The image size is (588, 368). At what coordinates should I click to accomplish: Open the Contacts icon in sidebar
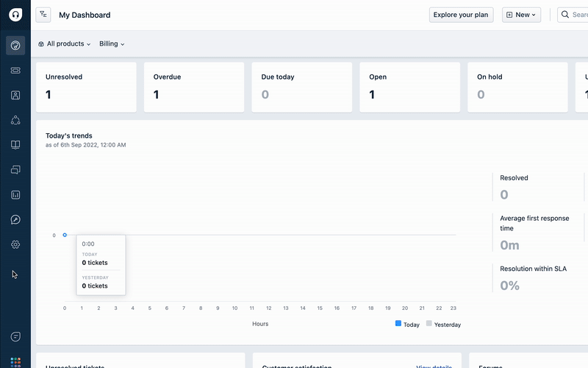15,95
